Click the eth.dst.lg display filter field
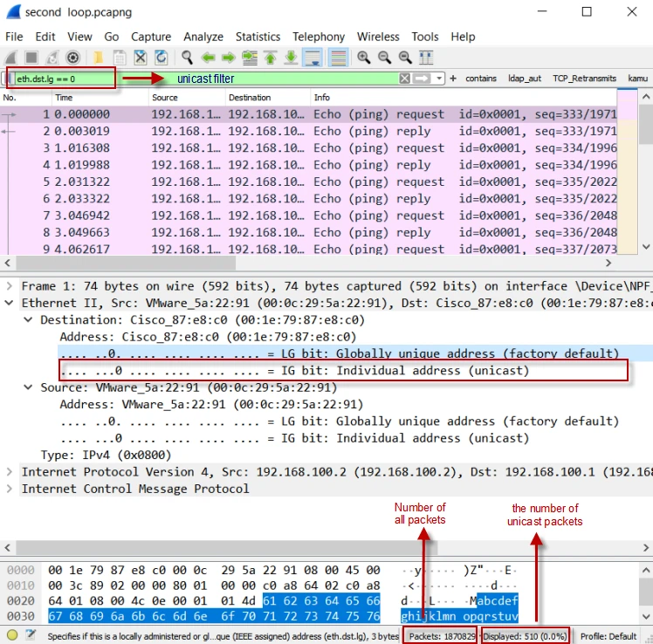The image size is (653, 644). [61, 79]
